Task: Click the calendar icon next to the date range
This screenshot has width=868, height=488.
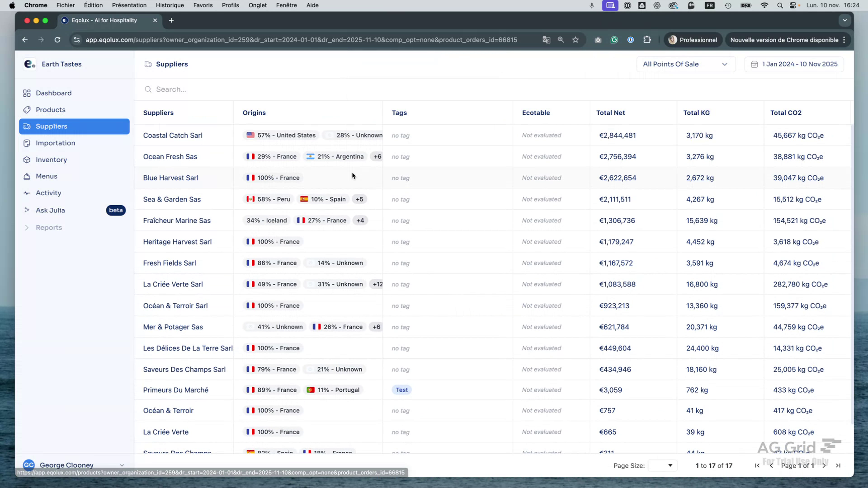Action: (754, 64)
